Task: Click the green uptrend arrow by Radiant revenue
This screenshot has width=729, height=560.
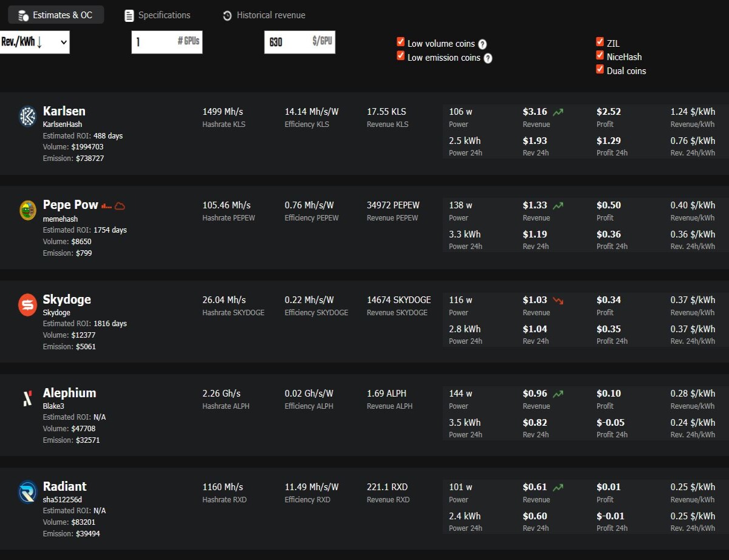Action: tap(558, 487)
